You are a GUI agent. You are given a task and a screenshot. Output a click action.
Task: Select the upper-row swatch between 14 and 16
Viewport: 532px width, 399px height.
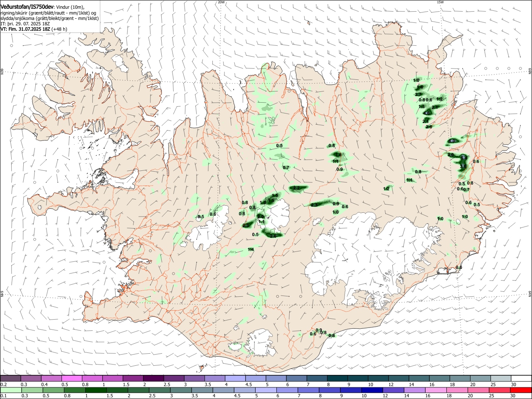coord(419,378)
